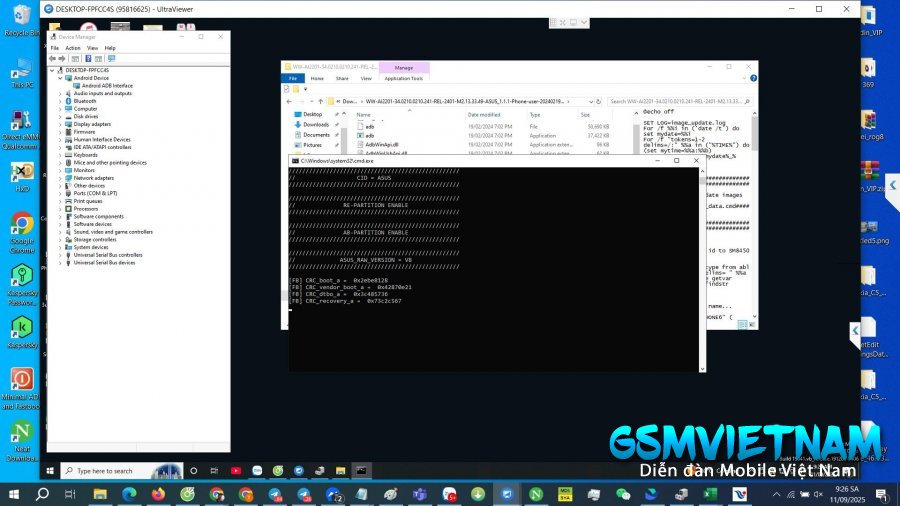Image resolution: width=900 pixels, height=506 pixels.
Task: Expand Universal Serial Bus controllers node
Action: click(60, 255)
